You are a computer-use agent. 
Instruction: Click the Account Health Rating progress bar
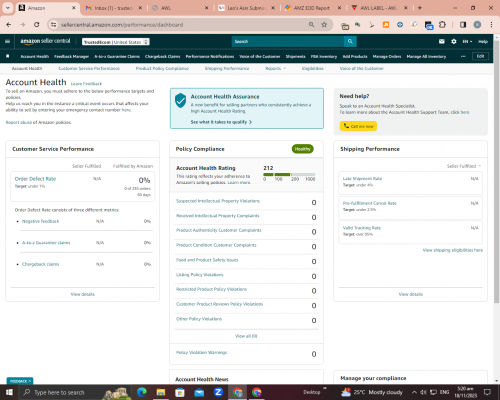pos(289,174)
